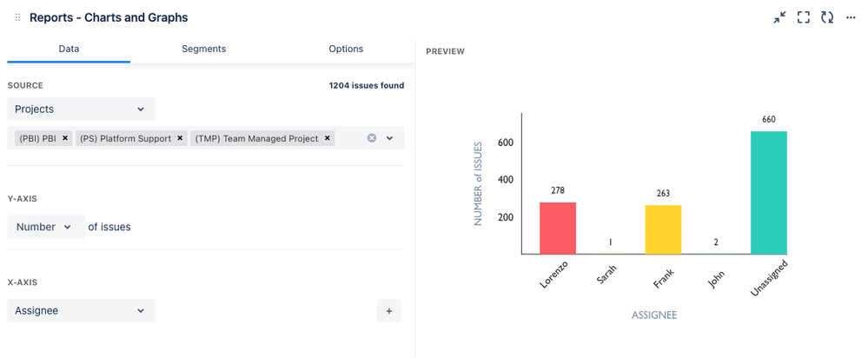Open the Projects source dropdown
The height and width of the screenshot is (358, 868).
coord(82,109)
